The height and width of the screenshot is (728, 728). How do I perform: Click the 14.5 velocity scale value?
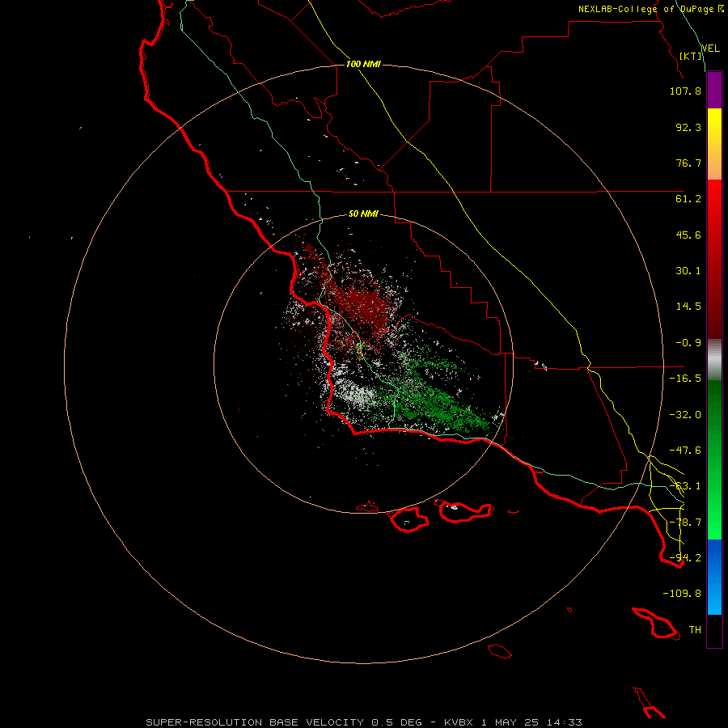pos(688,307)
